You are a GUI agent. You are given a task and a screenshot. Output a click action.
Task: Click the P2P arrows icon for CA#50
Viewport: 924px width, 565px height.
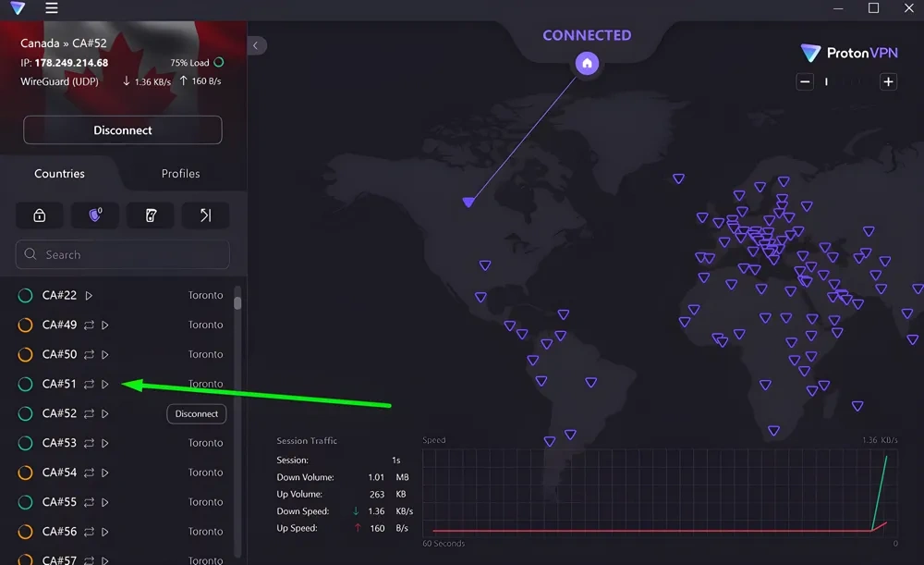pos(89,354)
